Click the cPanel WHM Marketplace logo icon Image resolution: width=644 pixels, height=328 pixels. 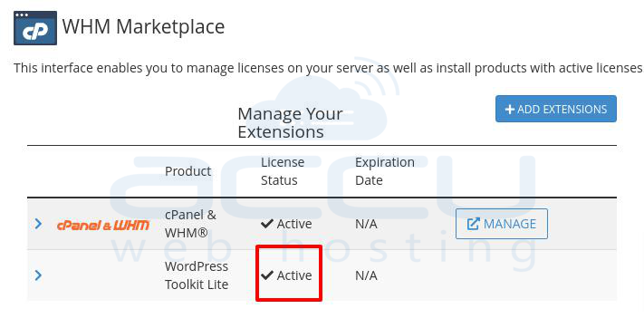(35, 28)
